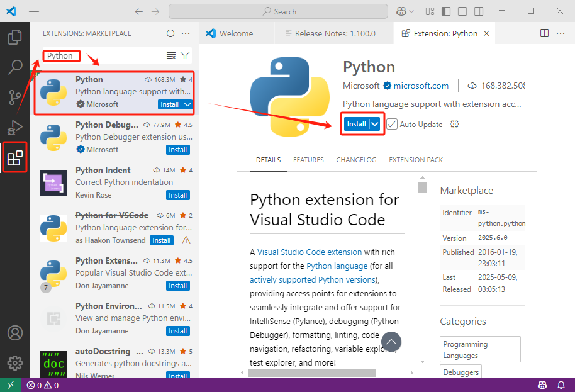Open the Run and Debug view

point(15,128)
